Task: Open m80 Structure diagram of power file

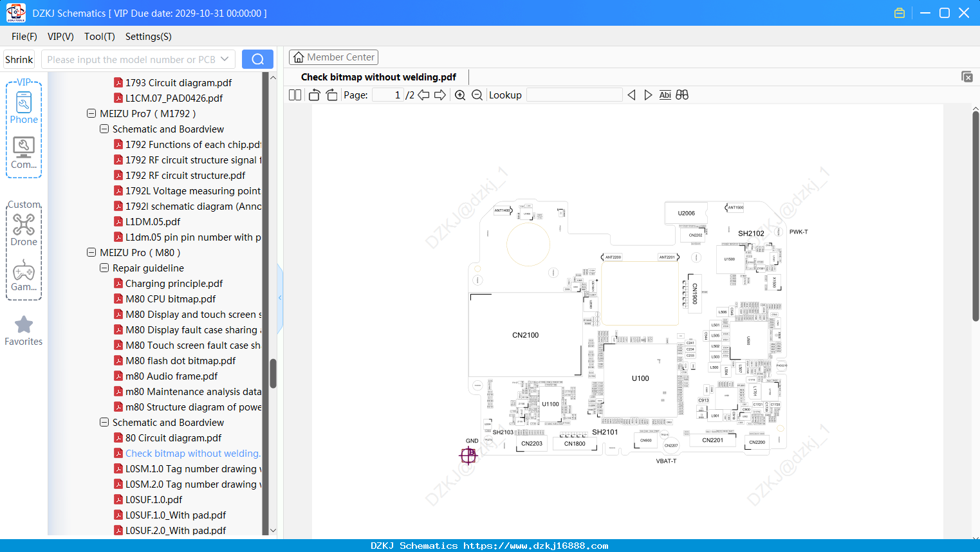Action: 193,407
